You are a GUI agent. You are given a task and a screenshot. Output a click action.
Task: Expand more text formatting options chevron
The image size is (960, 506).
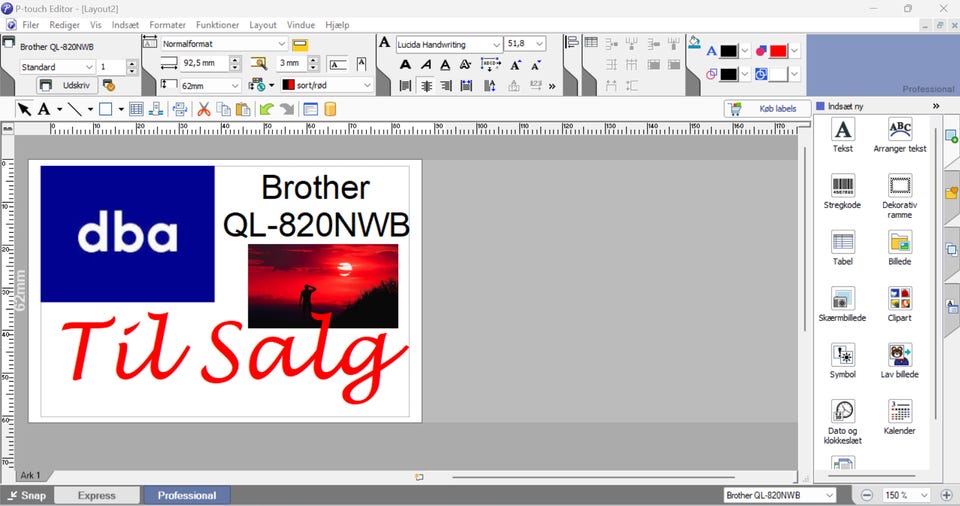click(552, 86)
